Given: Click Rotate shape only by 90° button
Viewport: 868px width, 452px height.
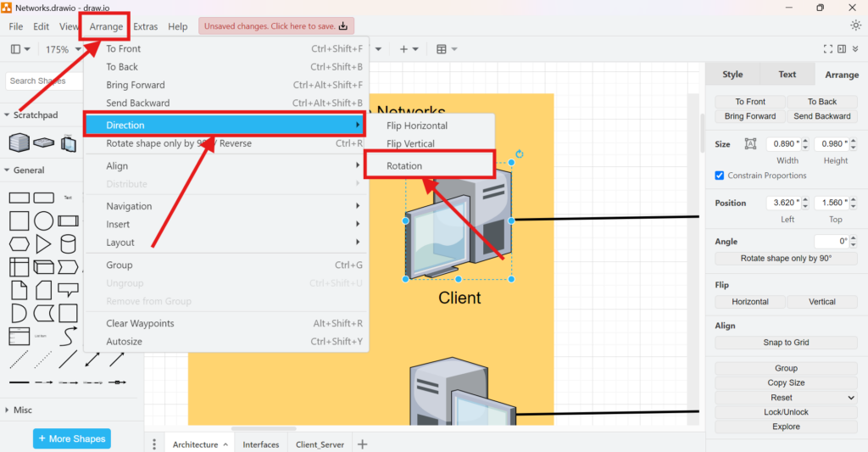Looking at the screenshot, I should [x=786, y=258].
